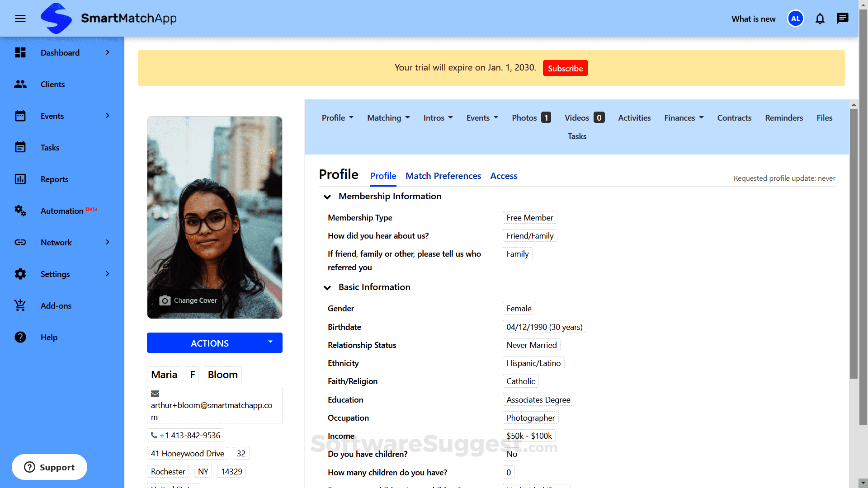The width and height of the screenshot is (868, 488).
Task: Switch to Match Preferences tab
Action: [x=443, y=176]
